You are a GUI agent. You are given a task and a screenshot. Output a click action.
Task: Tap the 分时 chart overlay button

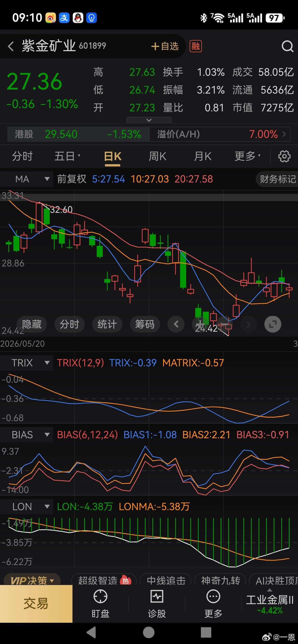coord(69,324)
